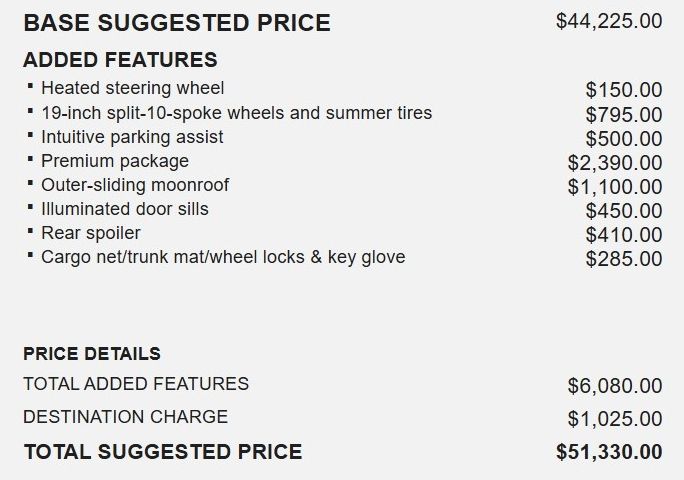This screenshot has height=480, width=684.
Task: Click the Price Details heading
Action: 92,353
